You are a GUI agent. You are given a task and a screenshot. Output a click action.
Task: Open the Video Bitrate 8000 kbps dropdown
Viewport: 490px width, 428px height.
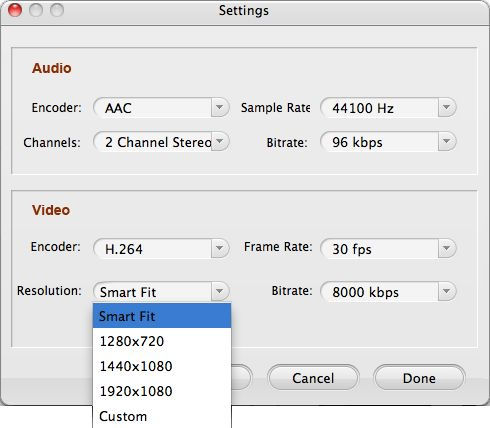tap(388, 292)
